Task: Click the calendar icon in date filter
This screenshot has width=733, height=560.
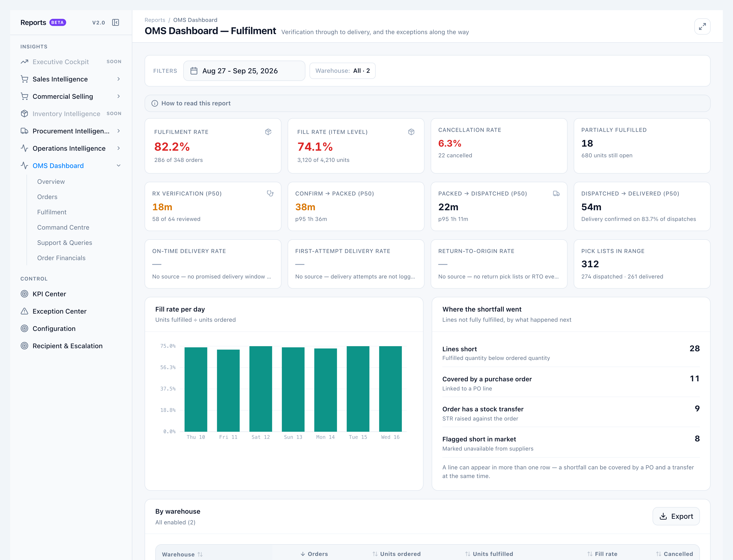Action: point(194,71)
